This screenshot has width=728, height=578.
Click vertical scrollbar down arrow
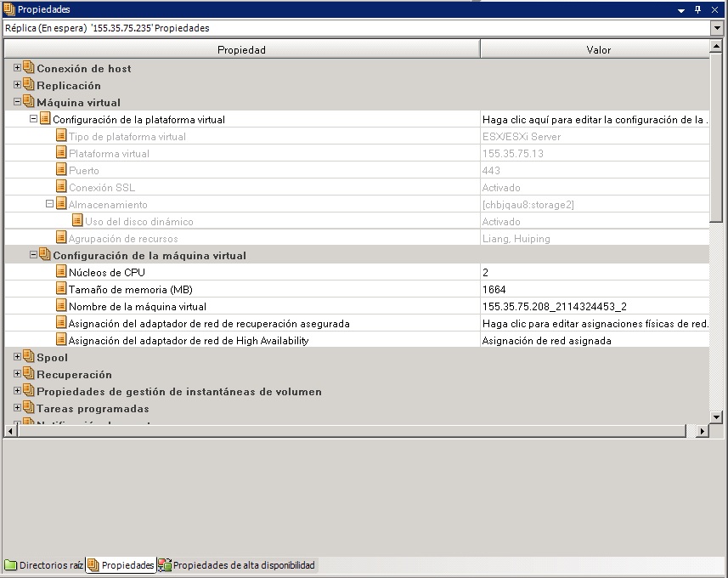[716, 416]
